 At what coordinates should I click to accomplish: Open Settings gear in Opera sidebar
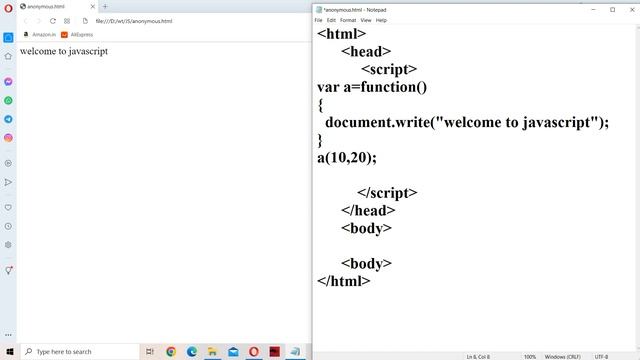8,245
